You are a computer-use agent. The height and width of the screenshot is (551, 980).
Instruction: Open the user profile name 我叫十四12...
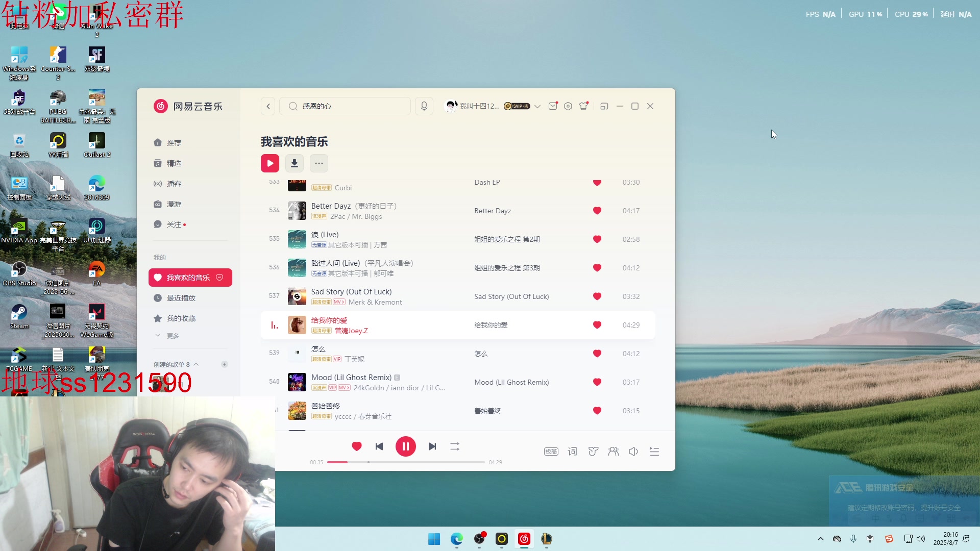click(x=479, y=106)
